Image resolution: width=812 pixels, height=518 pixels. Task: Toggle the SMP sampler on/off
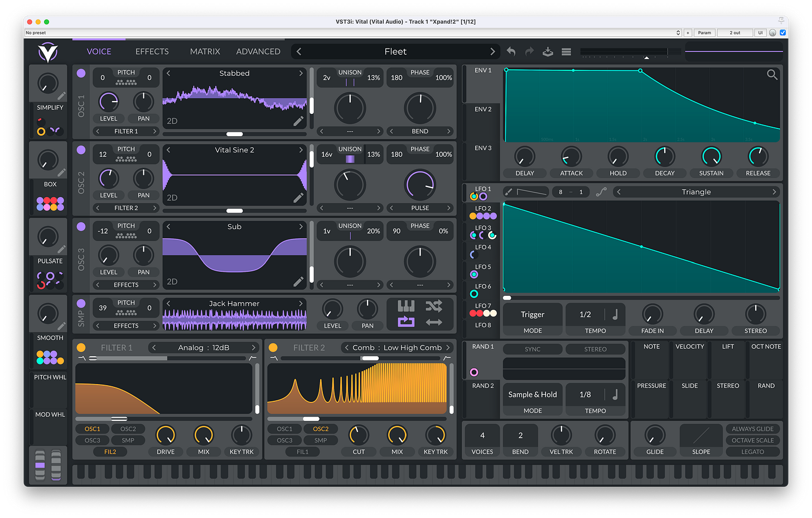[x=81, y=303]
